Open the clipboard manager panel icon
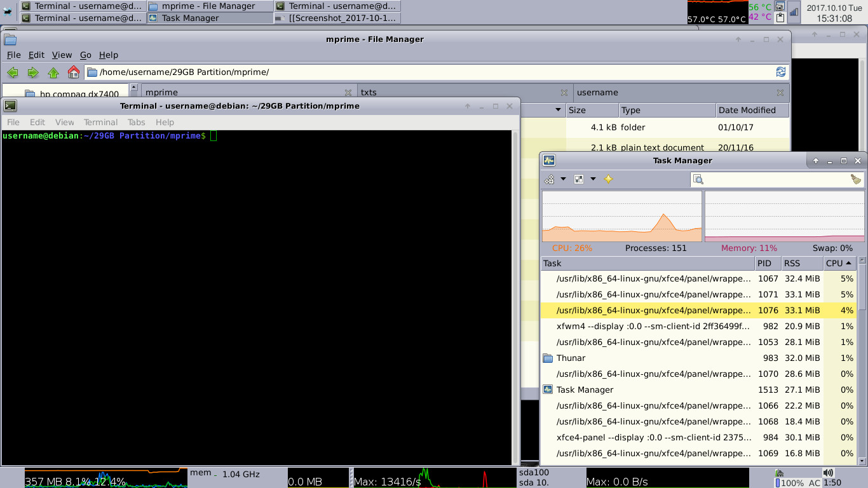This screenshot has height=488, width=868. click(x=780, y=18)
